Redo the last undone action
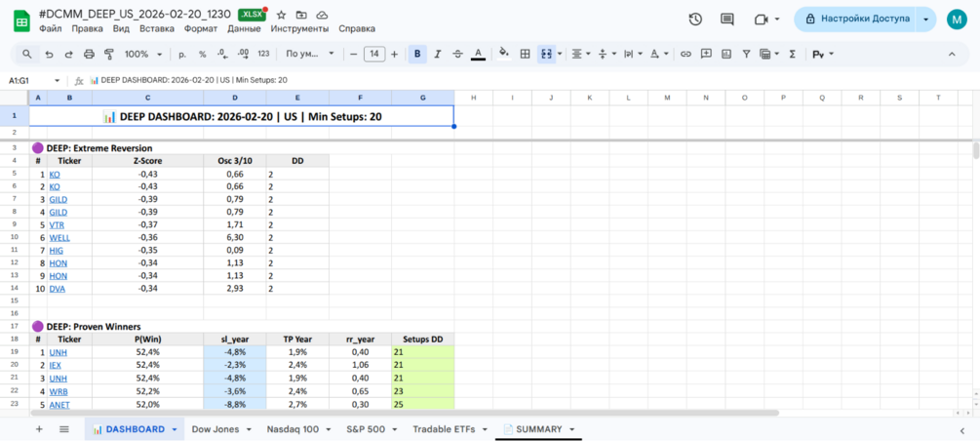The height and width of the screenshot is (441, 980). 69,55
